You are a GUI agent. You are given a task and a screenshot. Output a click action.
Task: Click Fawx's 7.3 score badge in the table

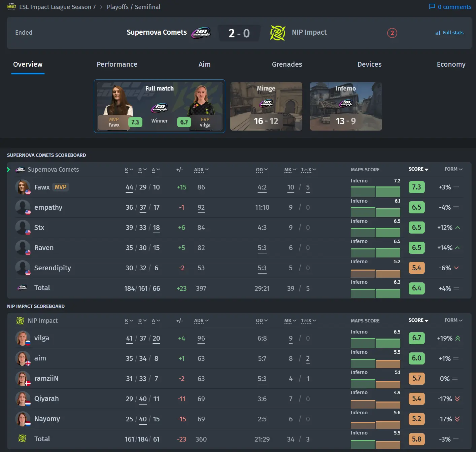[416, 187]
